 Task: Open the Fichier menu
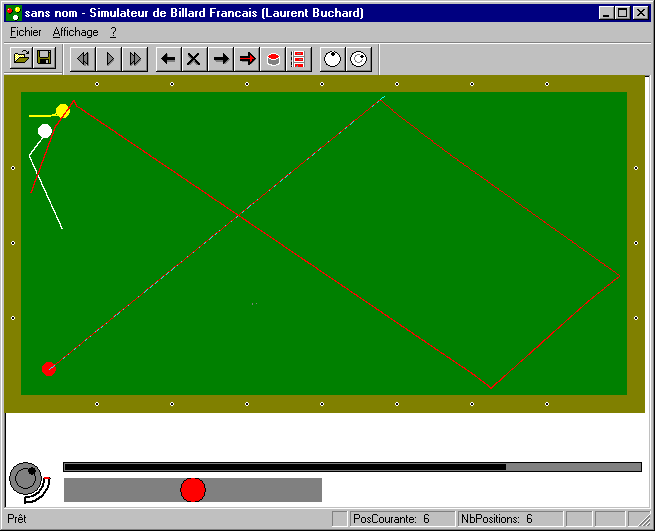coord(25,32)
